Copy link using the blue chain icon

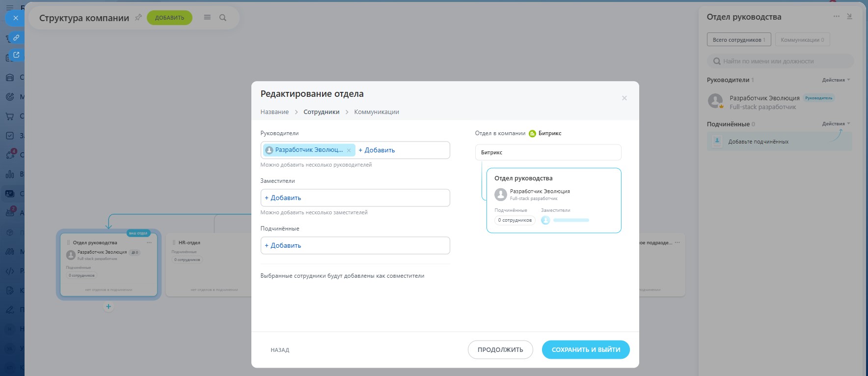(16, 37)
